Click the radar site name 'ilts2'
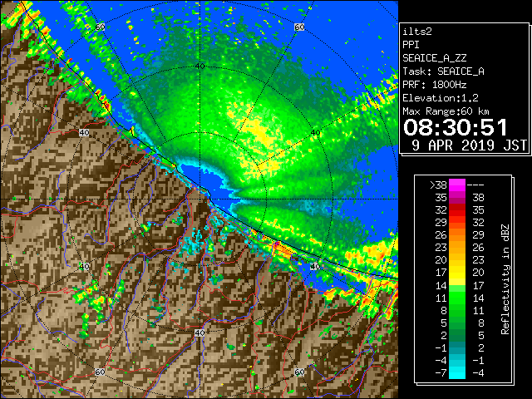532x399 pixels. [x=417, y=32]
